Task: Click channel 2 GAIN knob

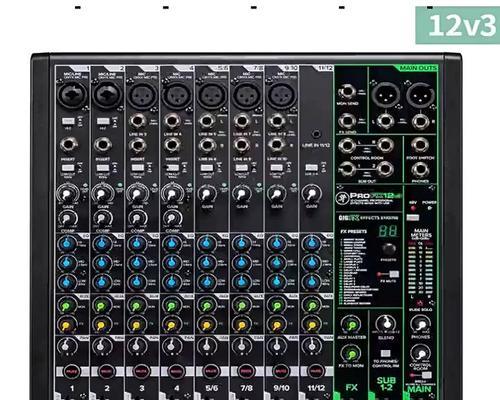Action: click(102, 194)
